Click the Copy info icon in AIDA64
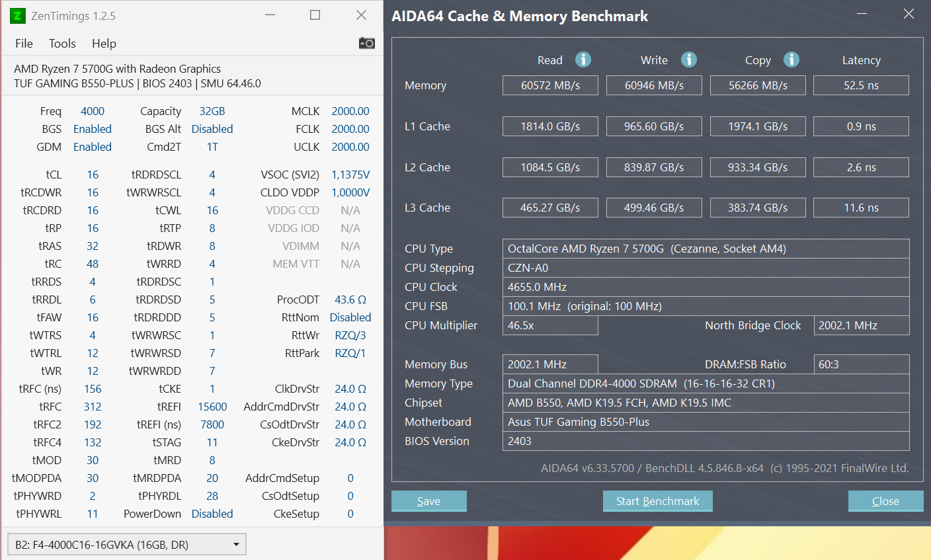This screenshot has width=931, height=560. pyautogui.click(x=791, y=60)
